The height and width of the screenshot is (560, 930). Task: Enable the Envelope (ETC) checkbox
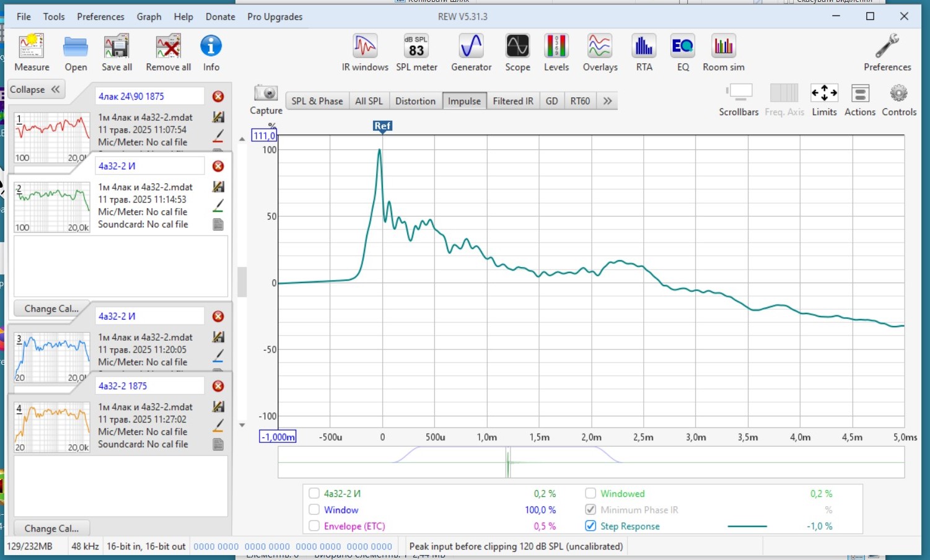314,526
